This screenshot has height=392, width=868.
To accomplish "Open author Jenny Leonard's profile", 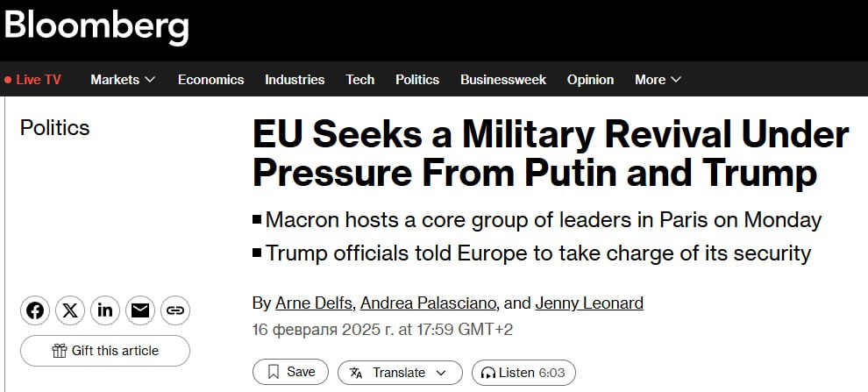I will pos(589,303).
